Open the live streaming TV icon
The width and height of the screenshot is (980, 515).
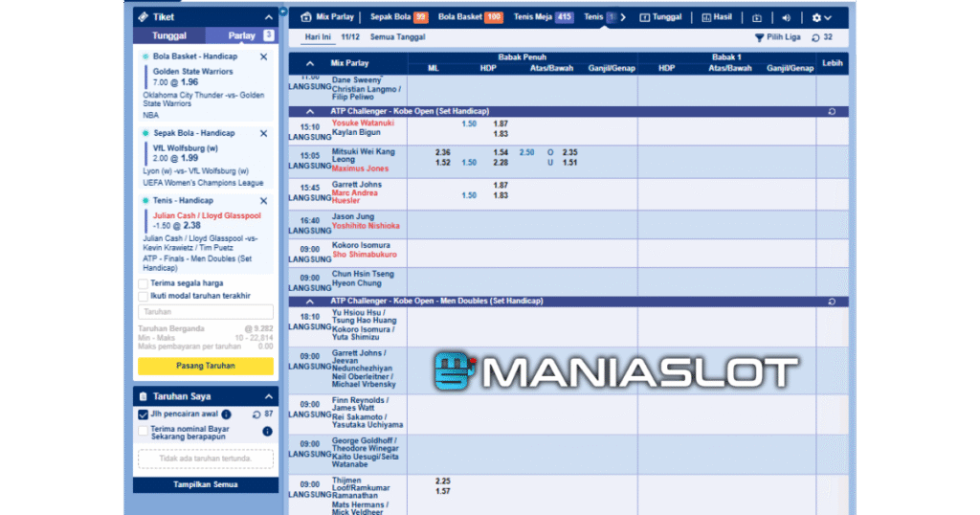(757, 18)
